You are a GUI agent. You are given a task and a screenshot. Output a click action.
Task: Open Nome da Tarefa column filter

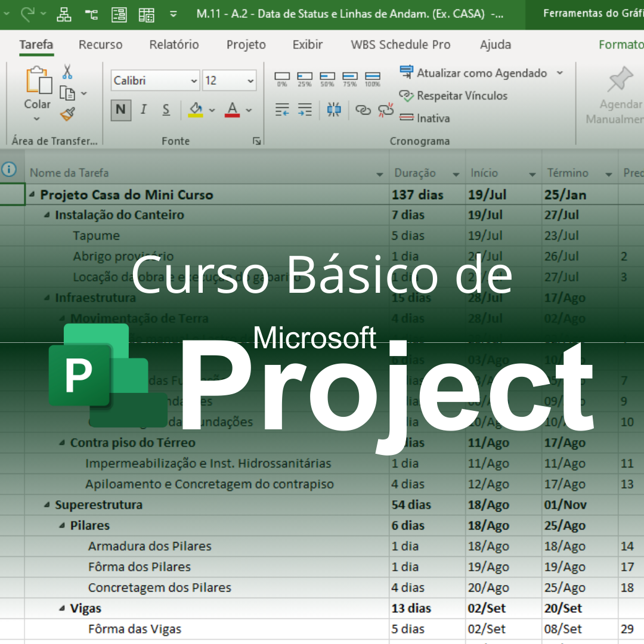click(379, 175)
